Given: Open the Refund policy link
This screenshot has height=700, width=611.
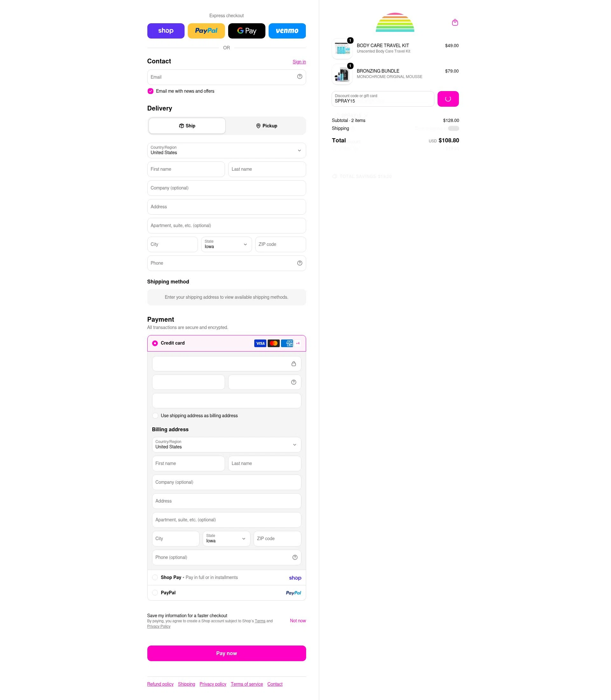Looking at the screenshot, I should 160,684.
